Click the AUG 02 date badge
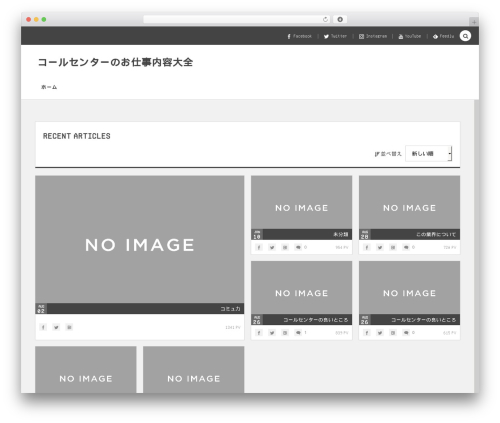 tap(41, 309)
